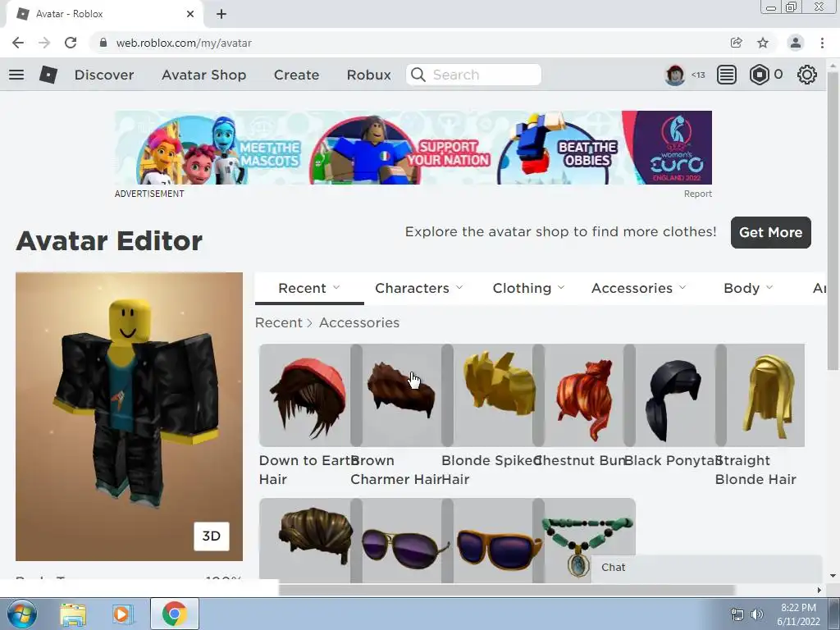Open the Chrome profile icon

point(796,43)
